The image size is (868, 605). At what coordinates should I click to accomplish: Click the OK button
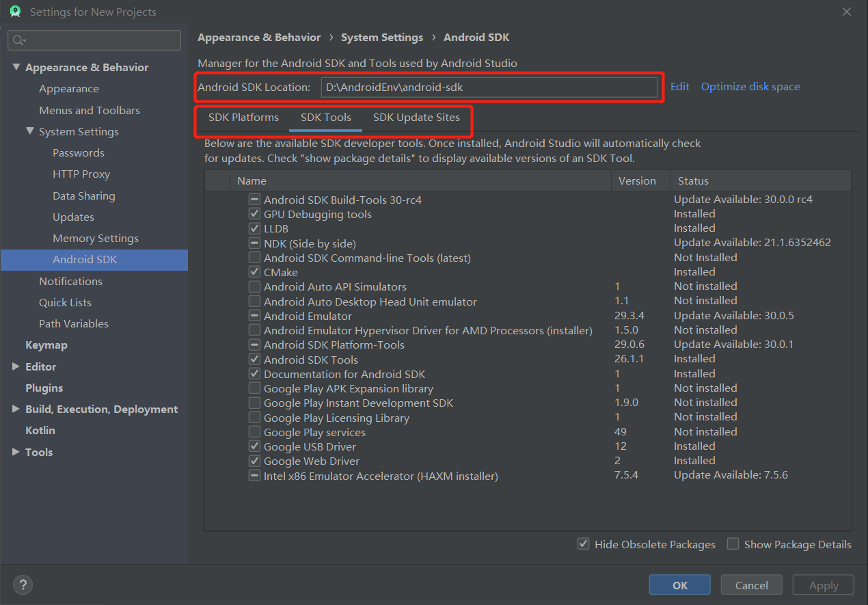[680, 585]
